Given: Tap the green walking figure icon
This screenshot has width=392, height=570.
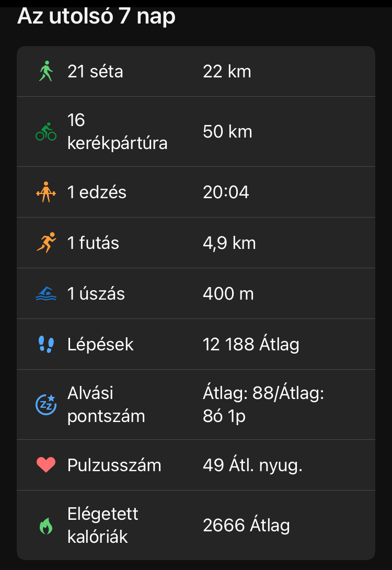Looking at the screenshot, I should click(46, 72).
